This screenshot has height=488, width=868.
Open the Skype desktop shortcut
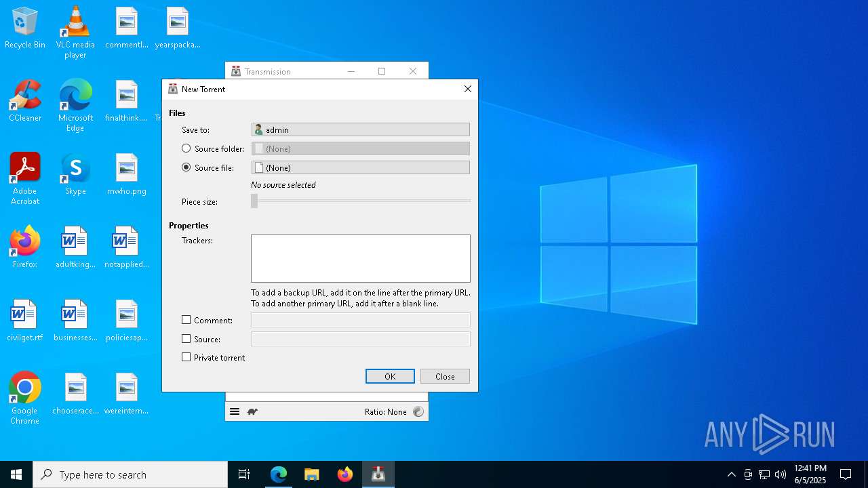(75, 175)
